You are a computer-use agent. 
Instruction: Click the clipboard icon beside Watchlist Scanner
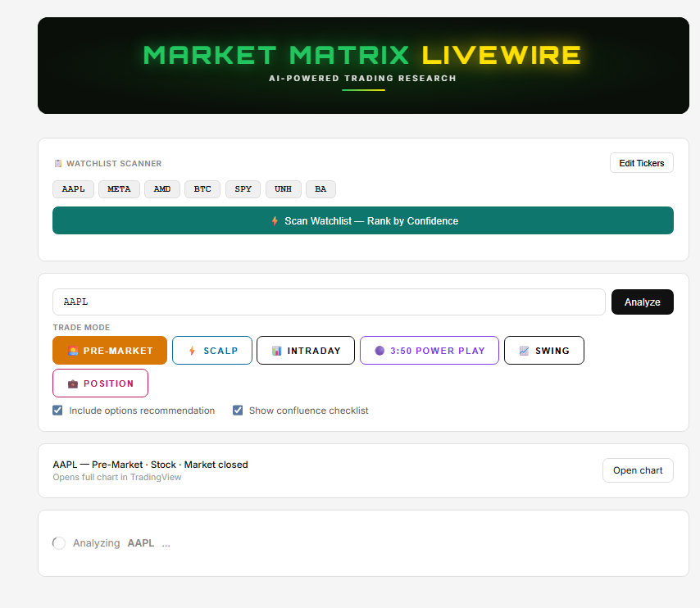pos(58,163)
